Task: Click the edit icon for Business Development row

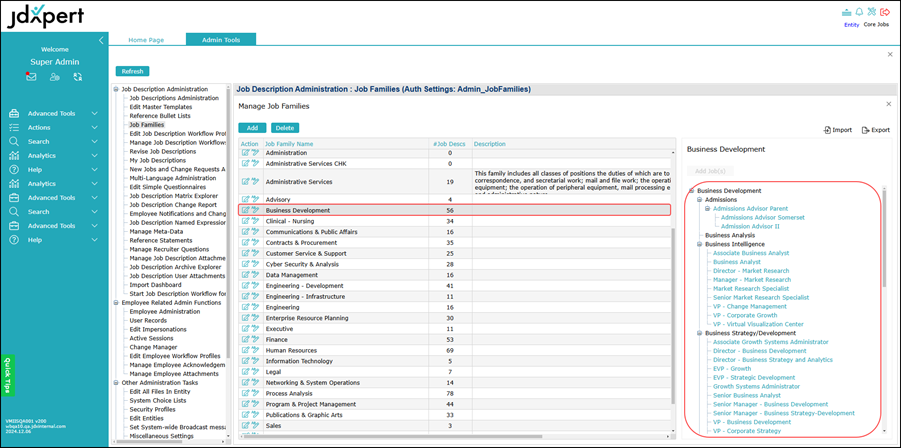Action: coord(245,211)
